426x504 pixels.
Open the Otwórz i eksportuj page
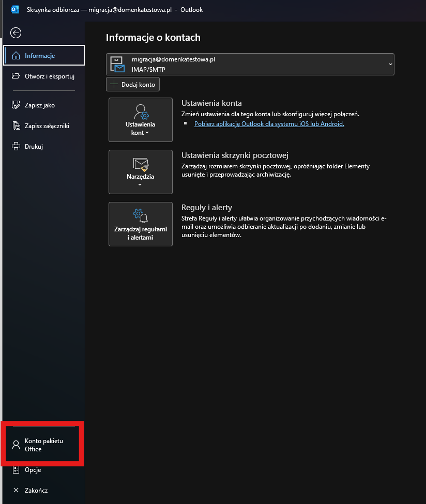point(44,76)
